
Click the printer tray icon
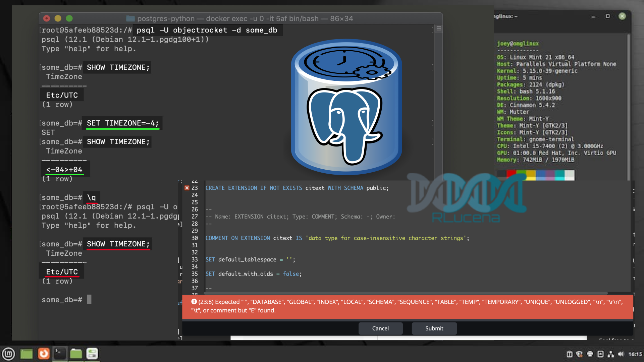(590, 354)
